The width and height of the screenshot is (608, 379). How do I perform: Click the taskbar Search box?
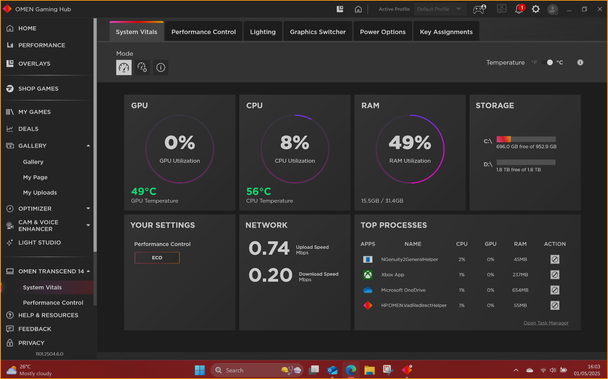(x=257, y=370)
